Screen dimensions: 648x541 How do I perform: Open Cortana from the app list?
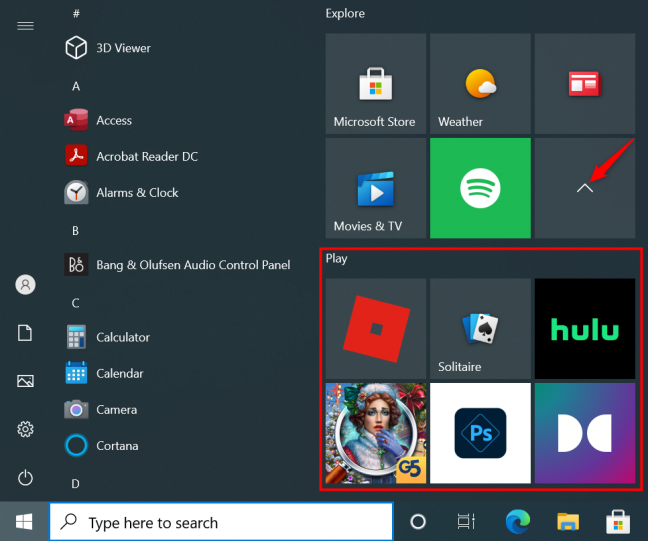click(x=101, y=446)
